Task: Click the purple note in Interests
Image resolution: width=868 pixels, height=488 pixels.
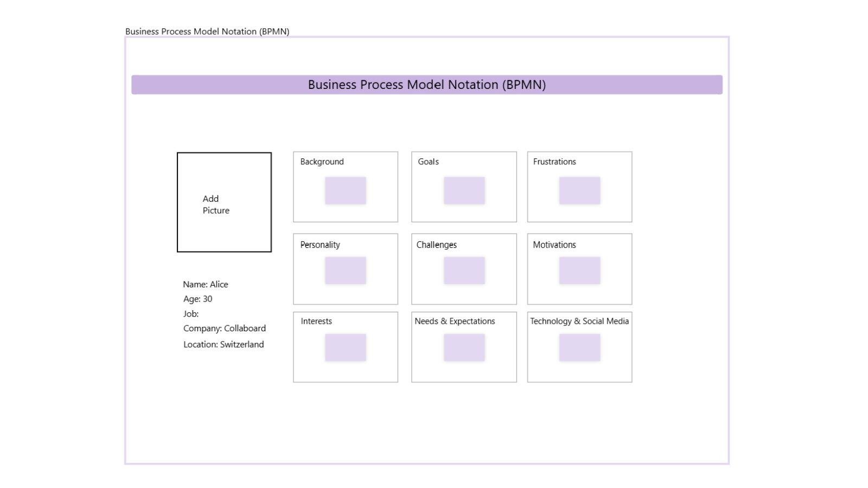Action: tap(346, 348)
